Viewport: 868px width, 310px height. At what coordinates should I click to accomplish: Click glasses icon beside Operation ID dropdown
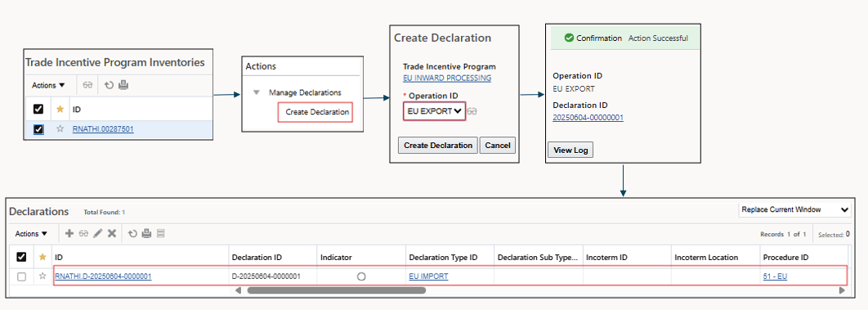coord(472,111)
